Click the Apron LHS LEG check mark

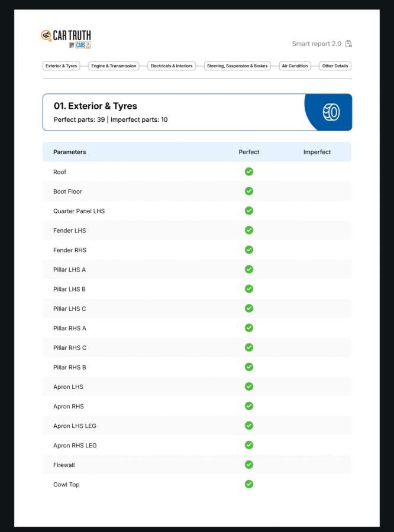pyautogui.click(x=249, y=426)
